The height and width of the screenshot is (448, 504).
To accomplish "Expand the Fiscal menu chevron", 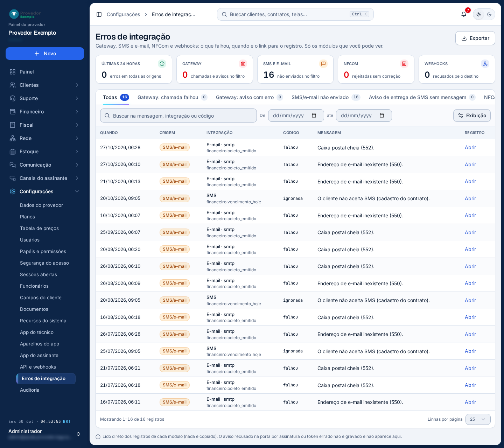I will (x=77, y=125).
